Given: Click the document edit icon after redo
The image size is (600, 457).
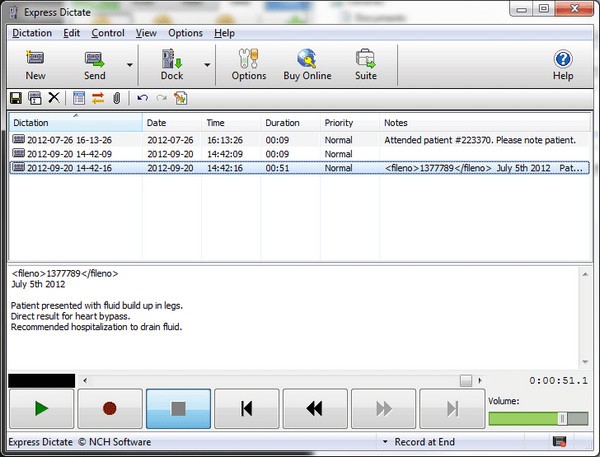Looking at the screenshot, I should coord(180,98).
